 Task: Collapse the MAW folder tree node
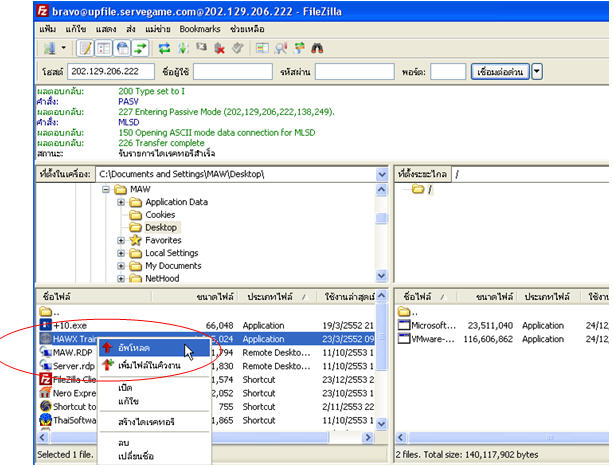(x=106, y=190)
